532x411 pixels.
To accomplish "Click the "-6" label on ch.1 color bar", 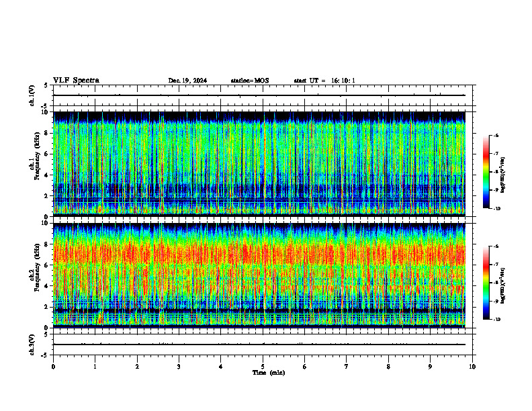I will [496, 135].
